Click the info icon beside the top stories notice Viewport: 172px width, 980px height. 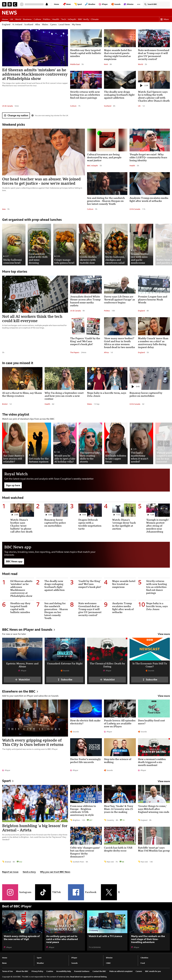[x=33, y=115]
